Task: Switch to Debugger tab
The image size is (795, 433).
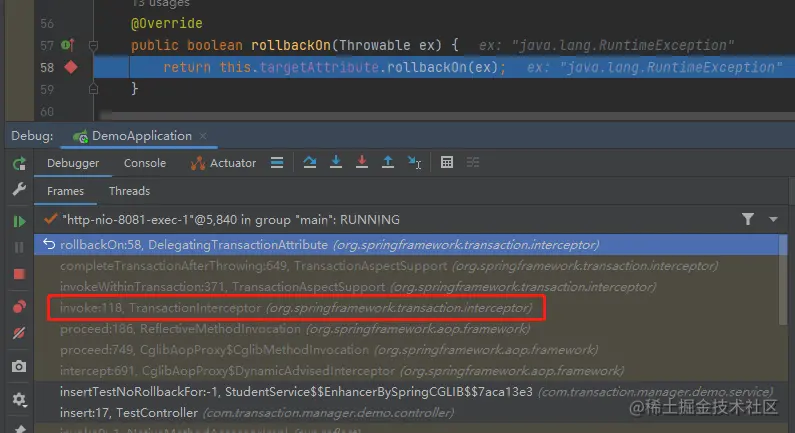Action: [73, 163]
